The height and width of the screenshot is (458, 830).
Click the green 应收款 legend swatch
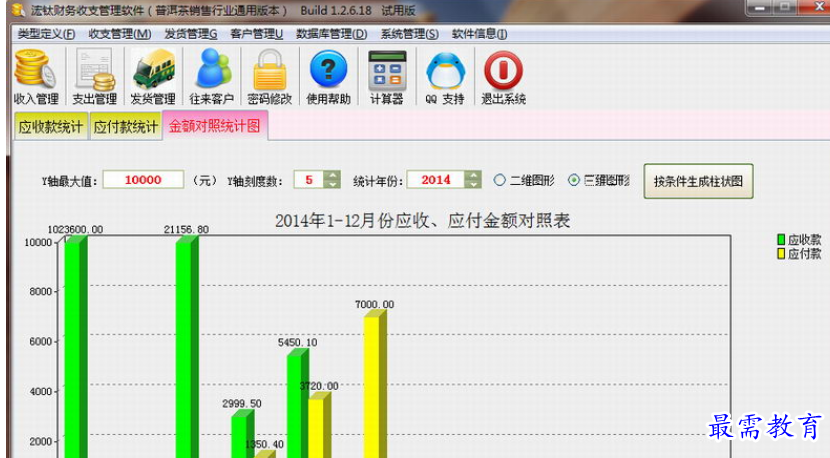pyautogui.click(x=781, y=240)
